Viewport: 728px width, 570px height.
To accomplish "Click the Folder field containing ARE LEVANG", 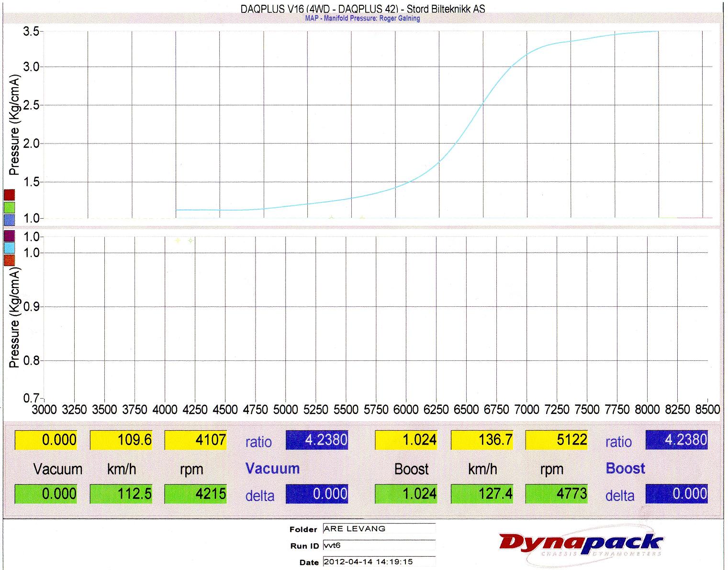I will 379,529.
